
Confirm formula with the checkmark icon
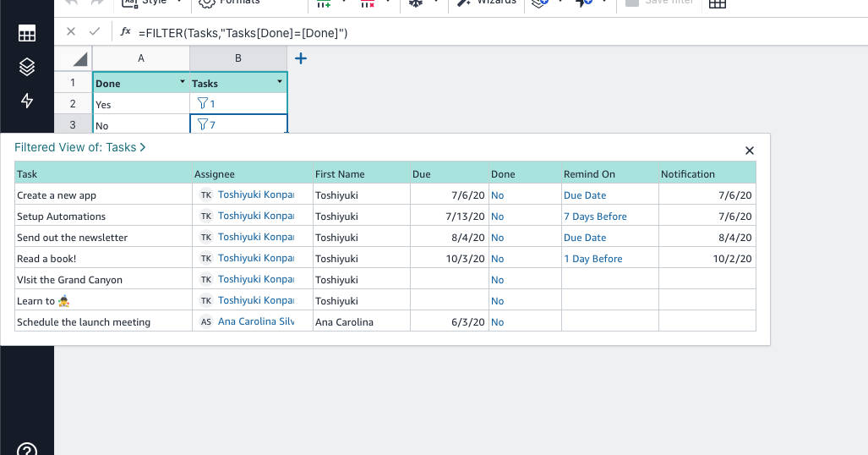pyautogui.click(x=95, y=31)
